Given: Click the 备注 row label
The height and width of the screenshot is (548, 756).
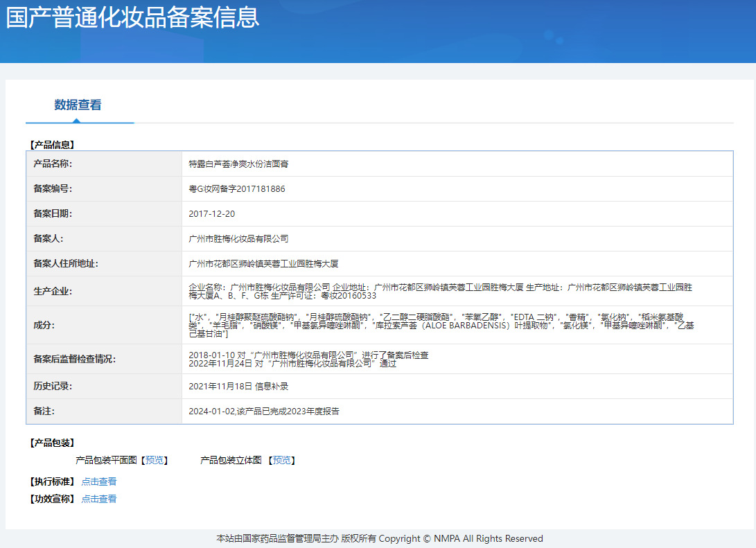Looking at the screenshot, I should pos(44,411).
